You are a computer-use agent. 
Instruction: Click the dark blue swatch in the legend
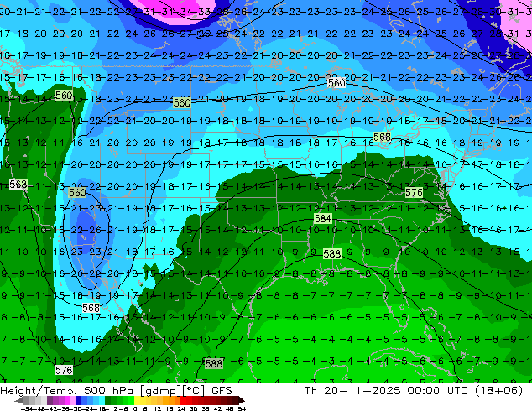79,400
